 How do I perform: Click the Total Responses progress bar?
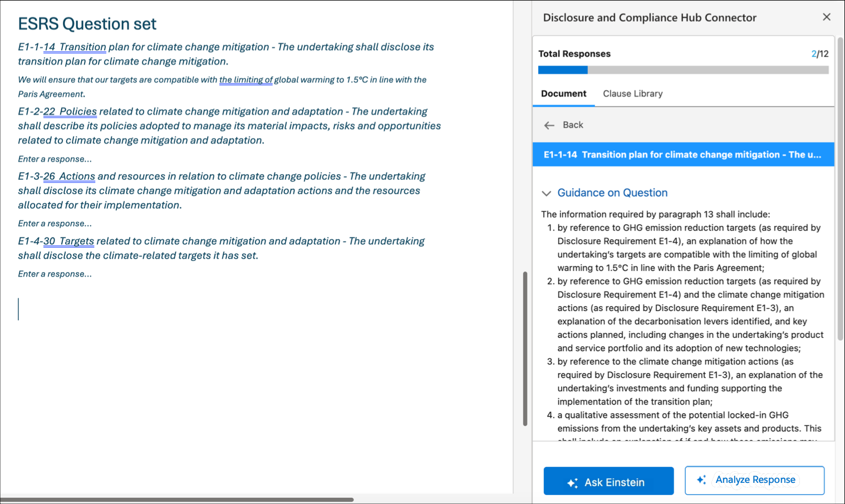pyautogui.click(x=682, y=70)
